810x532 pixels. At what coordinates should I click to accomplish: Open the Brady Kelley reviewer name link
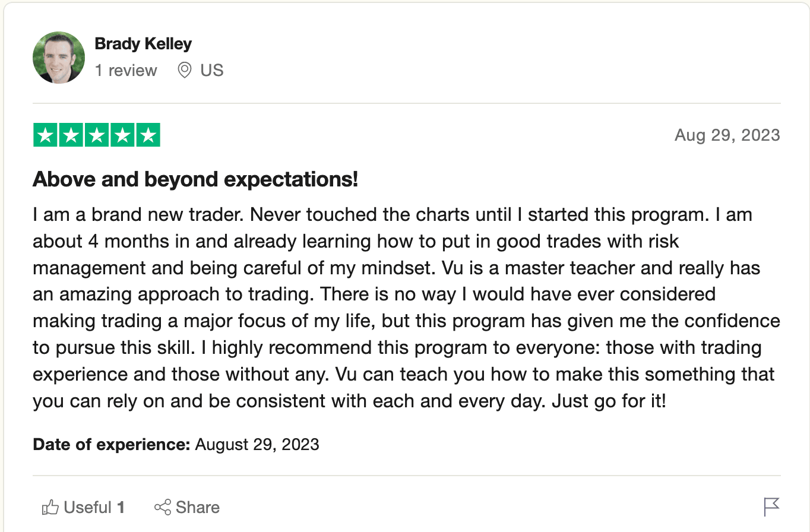[x=143, y=44]
